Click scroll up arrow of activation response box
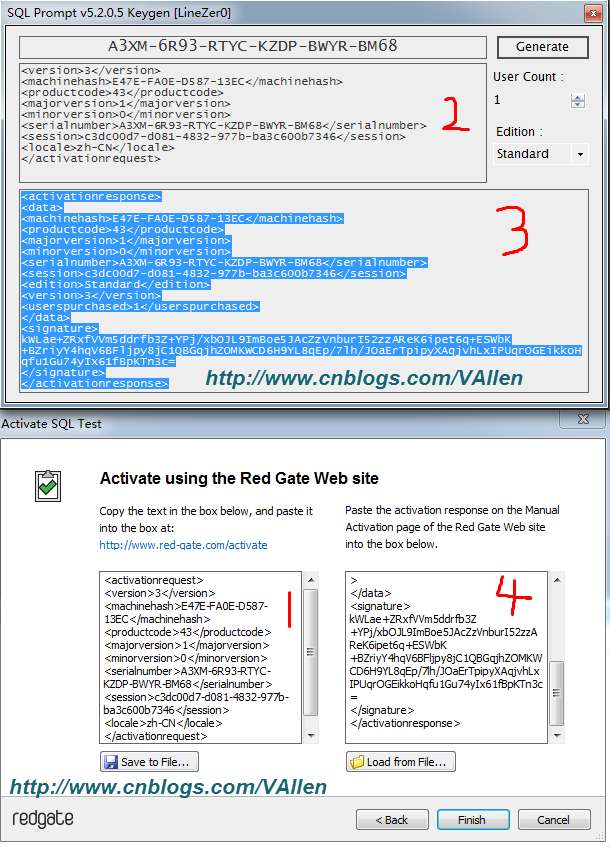610x847 pixels. (557, 580)
